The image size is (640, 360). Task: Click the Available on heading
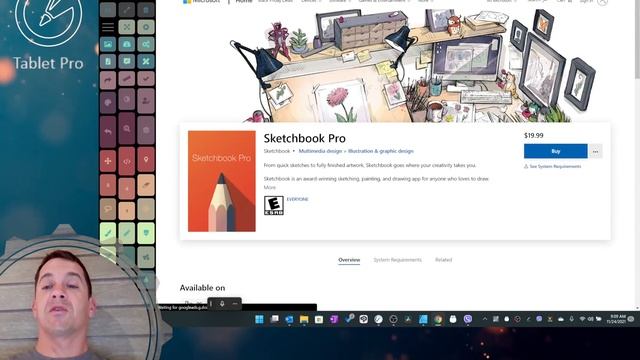(x=202, y=288)
